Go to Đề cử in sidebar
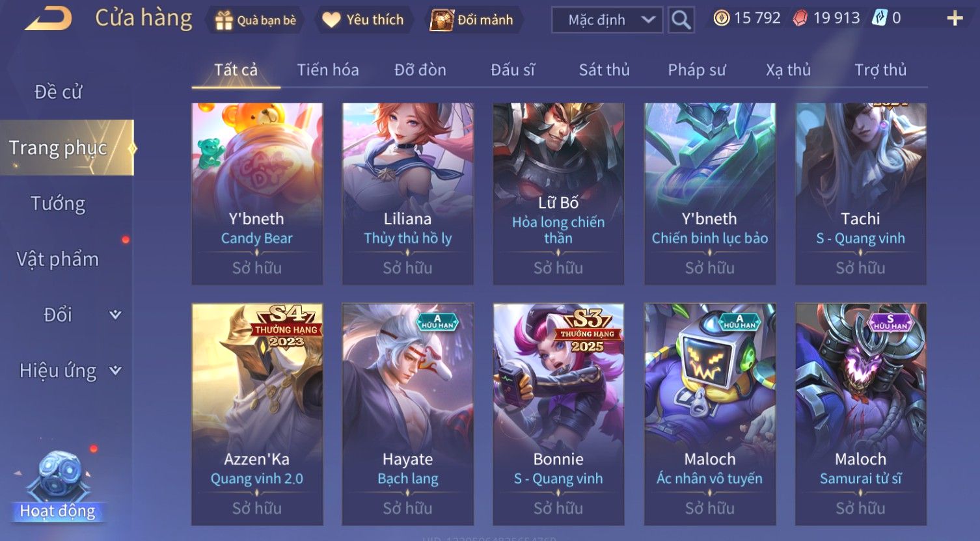Viewport: 980px width, 541px height. tap(58, 92)
